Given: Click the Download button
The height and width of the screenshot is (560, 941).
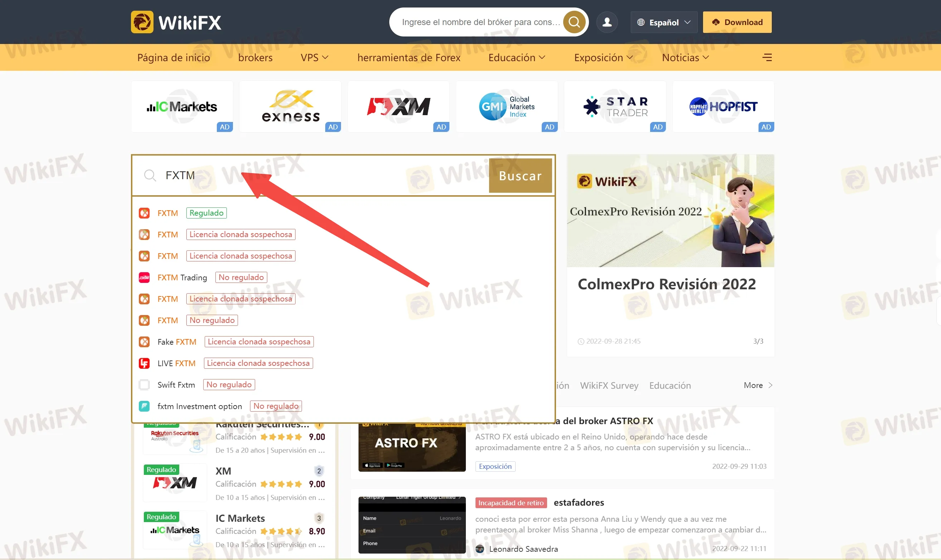Looking at the screenshot, I should pyautogui.click(x=737, y=22).
